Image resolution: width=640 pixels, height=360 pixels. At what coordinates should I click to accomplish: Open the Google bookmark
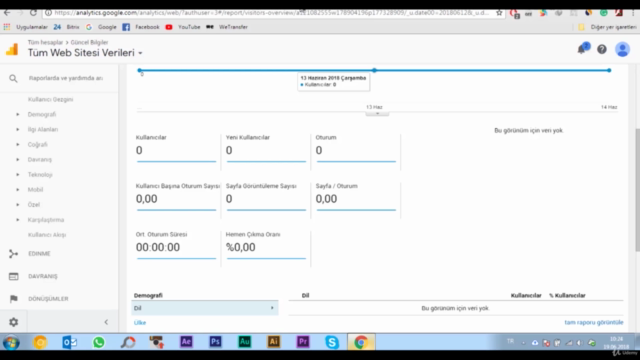click(101, 27)
